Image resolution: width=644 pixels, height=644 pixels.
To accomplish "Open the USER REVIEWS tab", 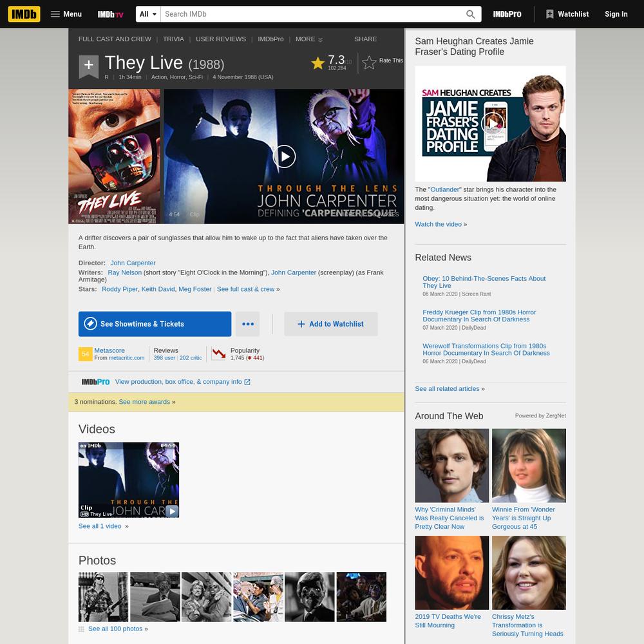I will click(x=221, y=39).
